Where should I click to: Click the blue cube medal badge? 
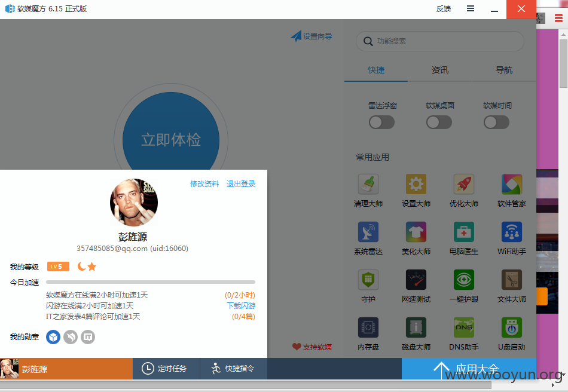point(53,337)
